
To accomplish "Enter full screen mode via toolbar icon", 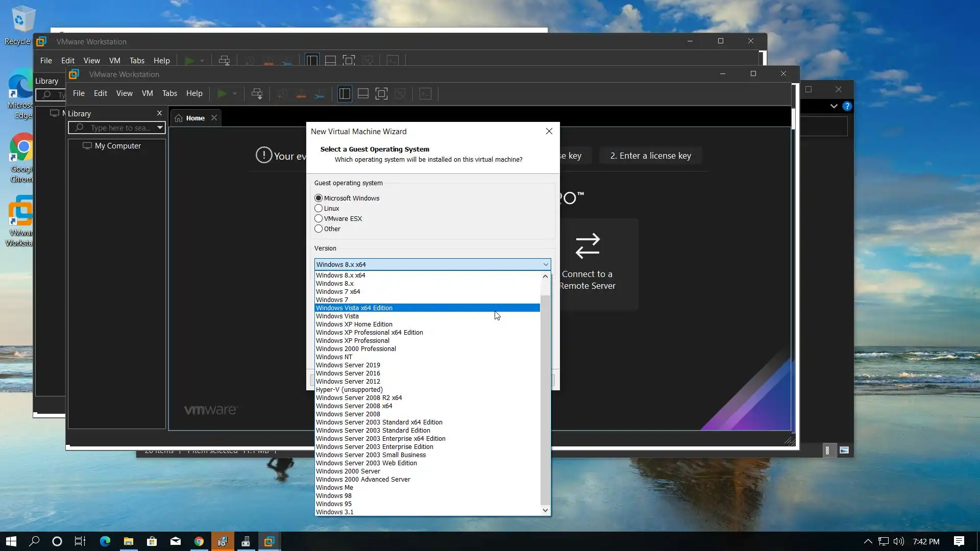I will tap(381, 94).
